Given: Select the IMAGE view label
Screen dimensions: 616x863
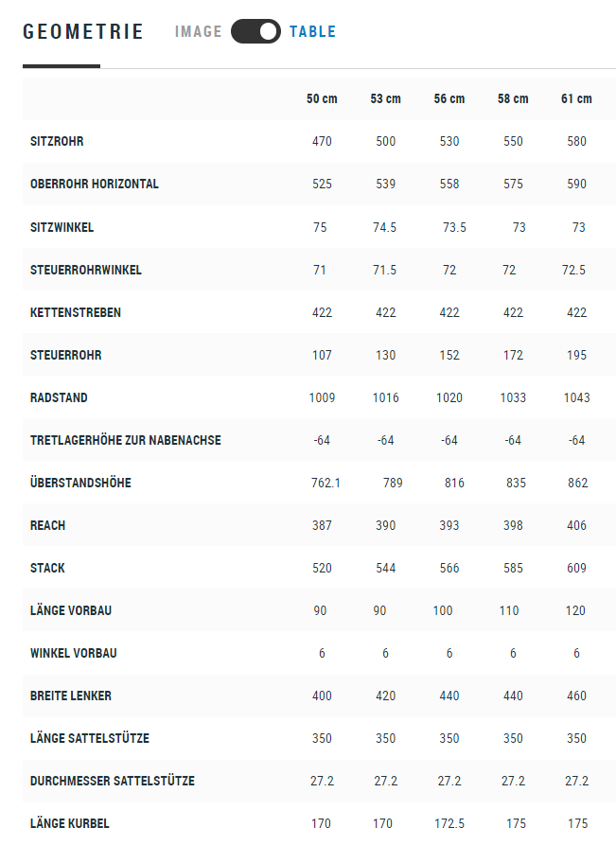Looking at the screenshot, I should coord(198,31).
